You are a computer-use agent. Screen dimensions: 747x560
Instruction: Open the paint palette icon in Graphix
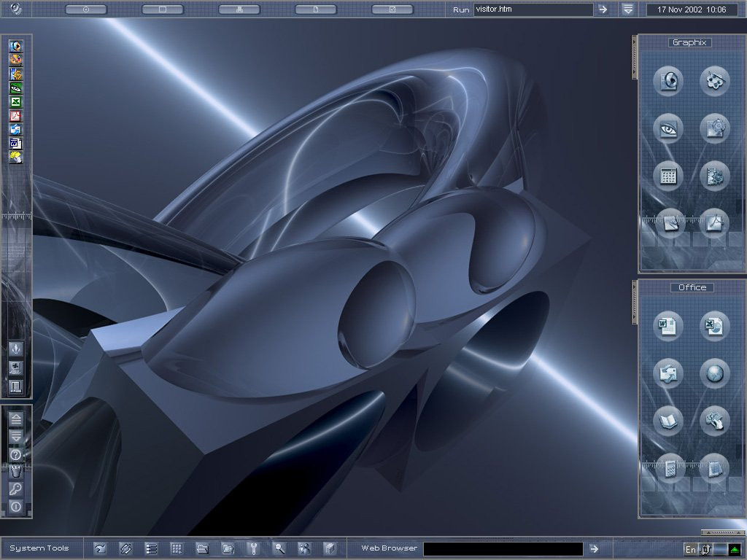point(715,81)
